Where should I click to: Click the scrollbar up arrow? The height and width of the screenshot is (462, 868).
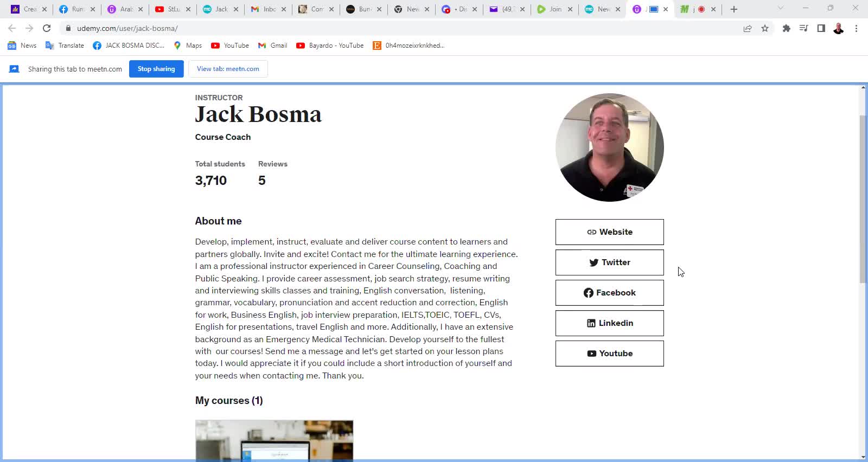[x=863, y=87]
